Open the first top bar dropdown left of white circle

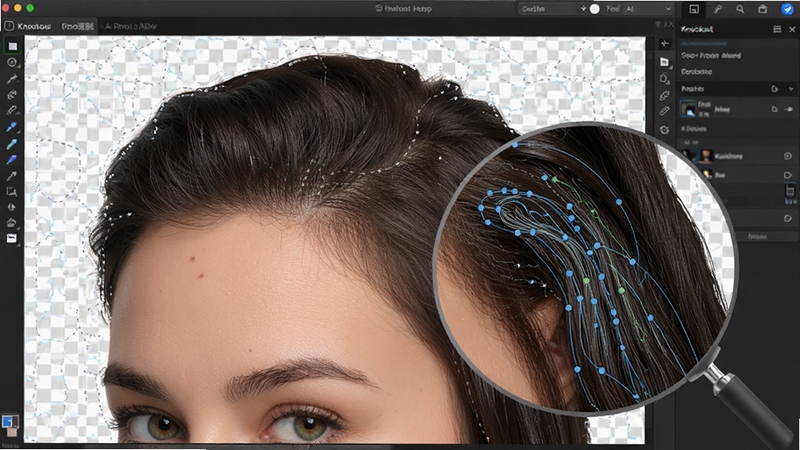553,9
